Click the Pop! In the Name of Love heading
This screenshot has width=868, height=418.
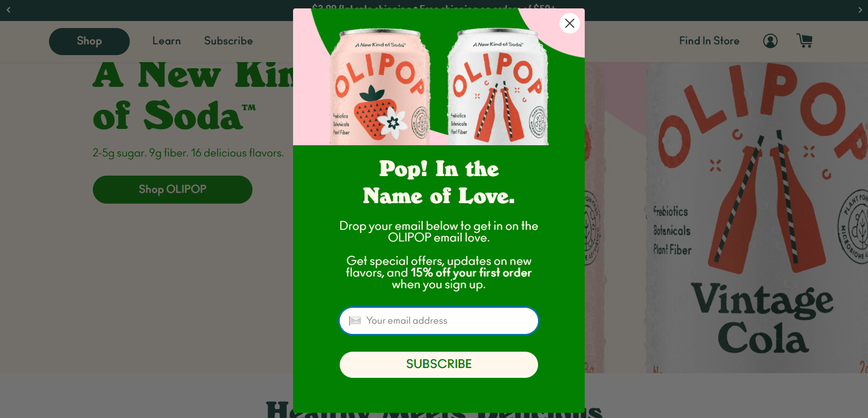[x=439, y=182]
